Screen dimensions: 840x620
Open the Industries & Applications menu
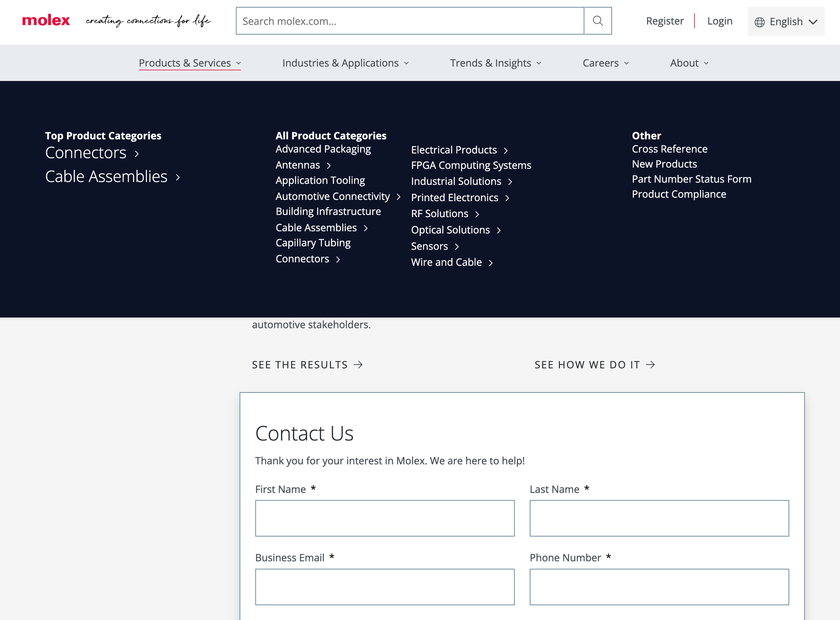[345, 63]
